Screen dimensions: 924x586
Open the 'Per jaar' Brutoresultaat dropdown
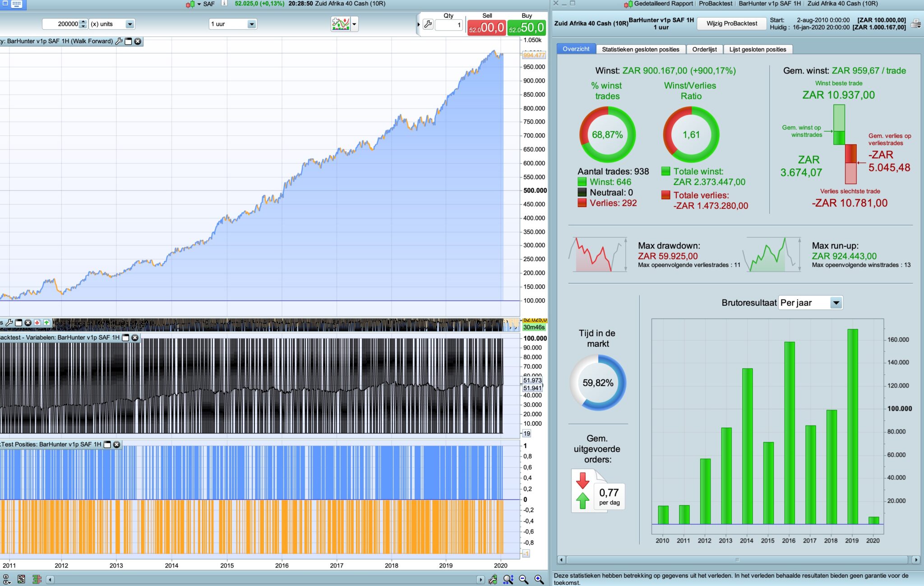(836, 303)
